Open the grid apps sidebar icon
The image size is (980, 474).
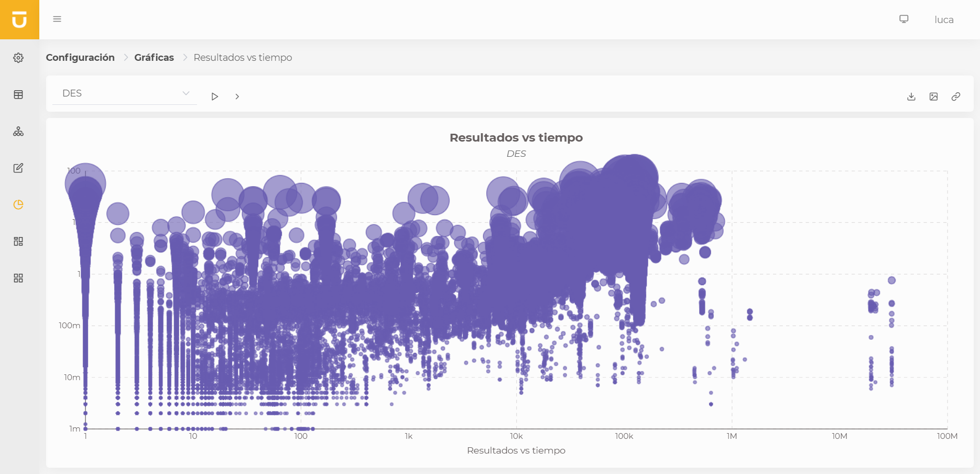click(x=18, y=278)
